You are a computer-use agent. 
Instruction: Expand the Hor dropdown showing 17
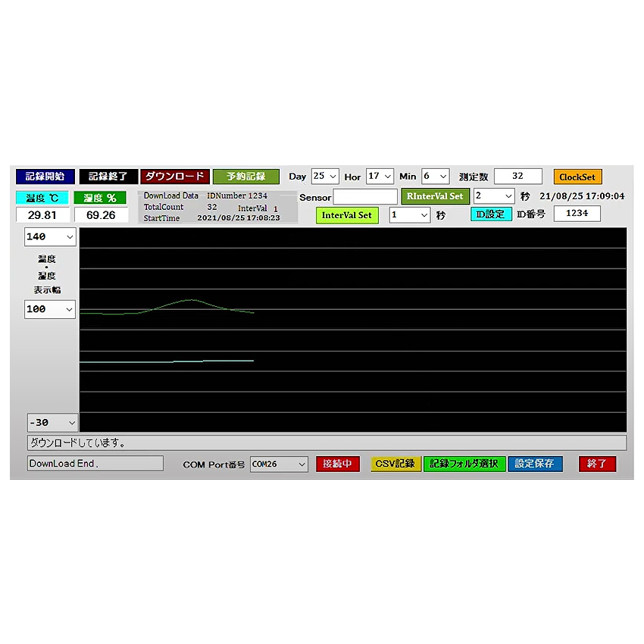(x=380, y=176)
